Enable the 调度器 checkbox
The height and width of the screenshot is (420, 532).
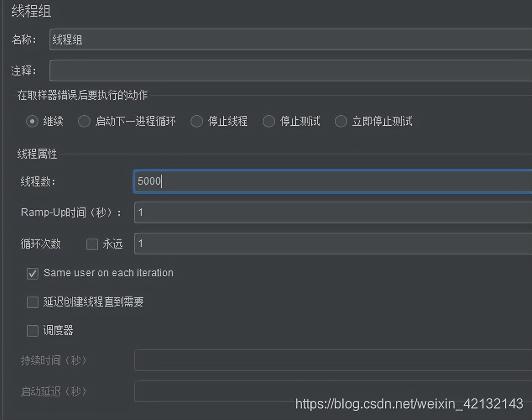pyautogui.click(x=32, y=331)
